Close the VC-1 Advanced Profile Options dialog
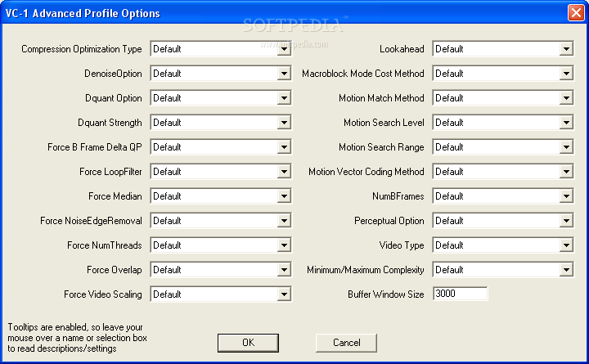The height and width of the screenshot is (364, 589). 574,14
